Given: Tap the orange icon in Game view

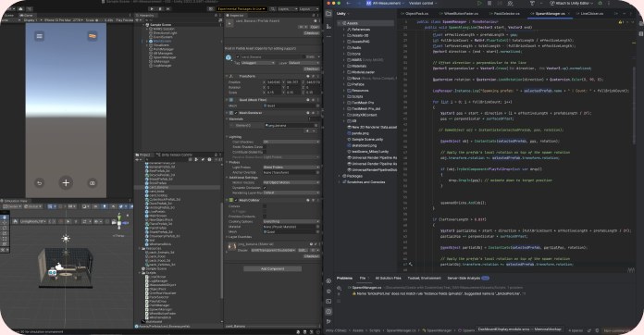Looking at the screenshot, I should click(x=93, y=36).
